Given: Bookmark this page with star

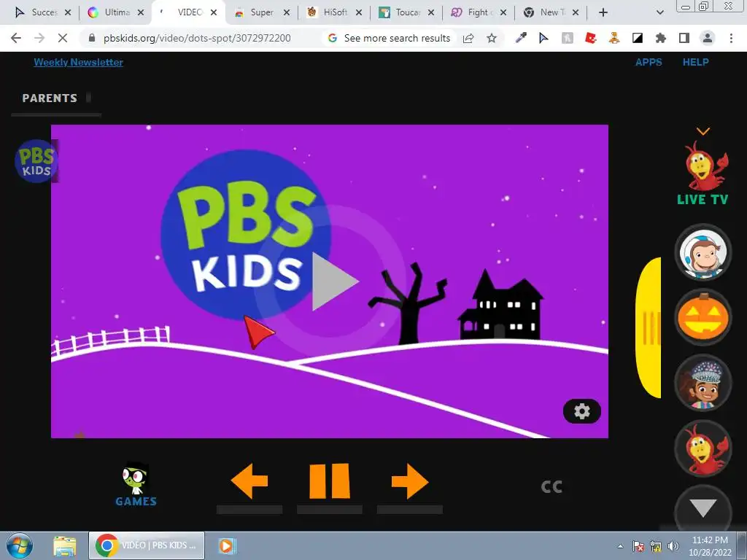Looking at the screenshot, I should click(x=492, y=38).
